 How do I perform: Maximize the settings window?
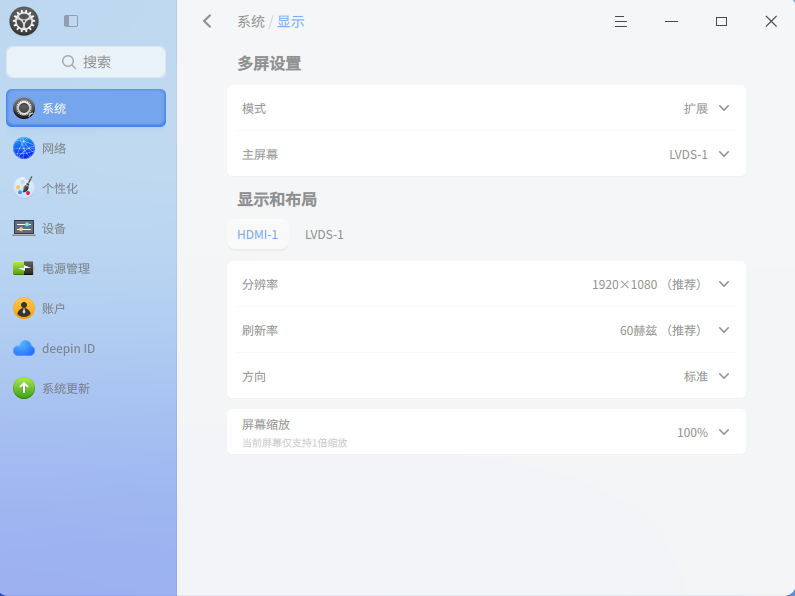point(721,21)
